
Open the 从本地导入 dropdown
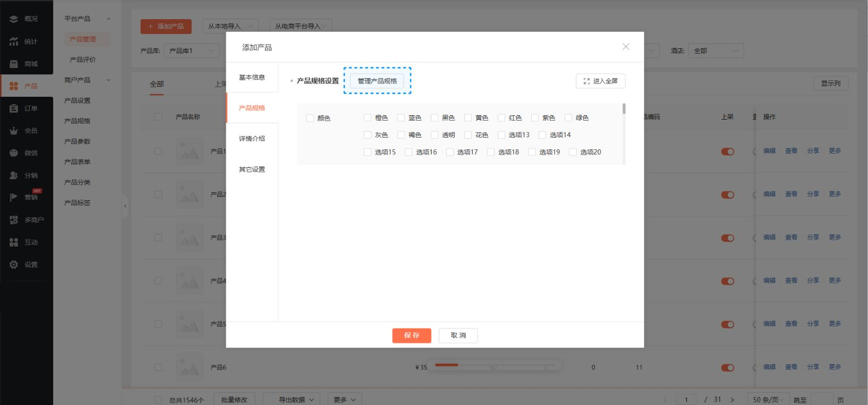click(x=231, y=26)
